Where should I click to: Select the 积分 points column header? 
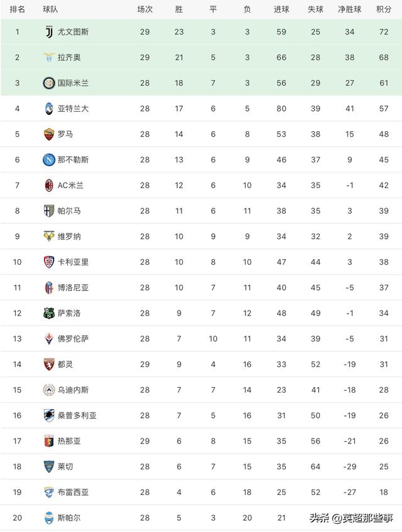click(x=384, y=9)
